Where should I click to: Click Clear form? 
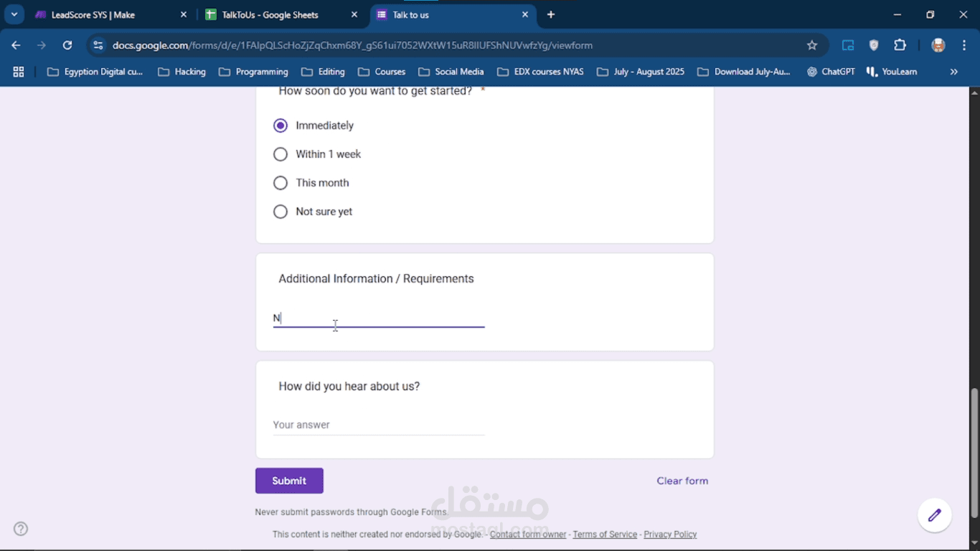[682, 481]
